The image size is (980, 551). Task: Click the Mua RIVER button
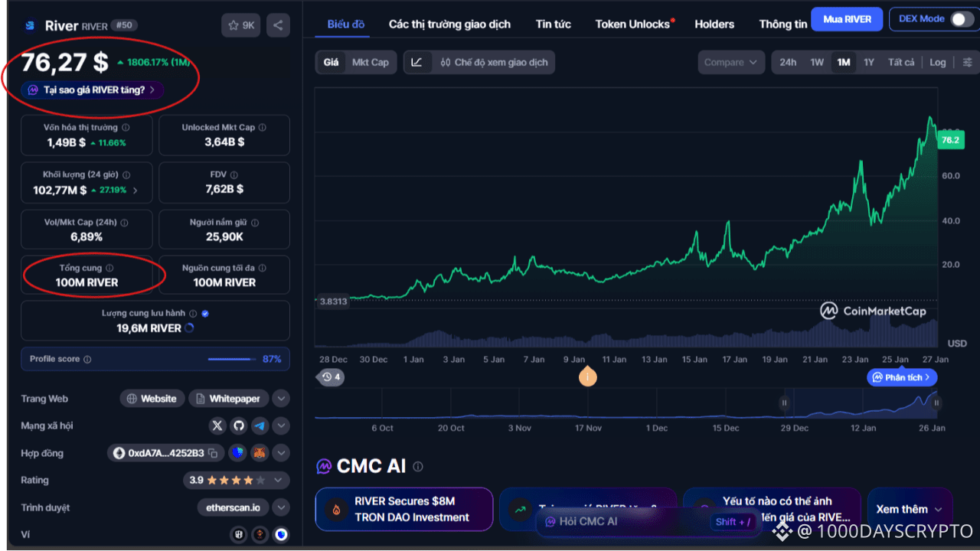pyautogui.click(x=847, y=18)
